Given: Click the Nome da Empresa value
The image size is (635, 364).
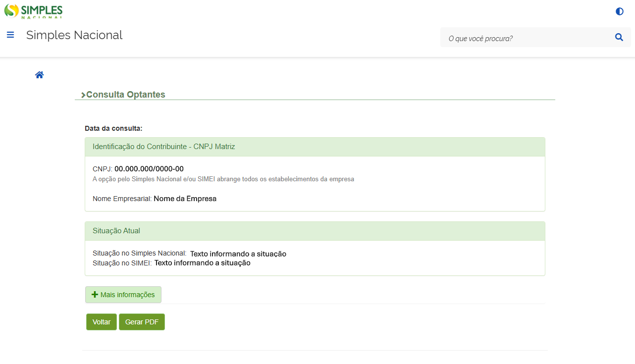Looking at the screenshot, I should point(185,199).
